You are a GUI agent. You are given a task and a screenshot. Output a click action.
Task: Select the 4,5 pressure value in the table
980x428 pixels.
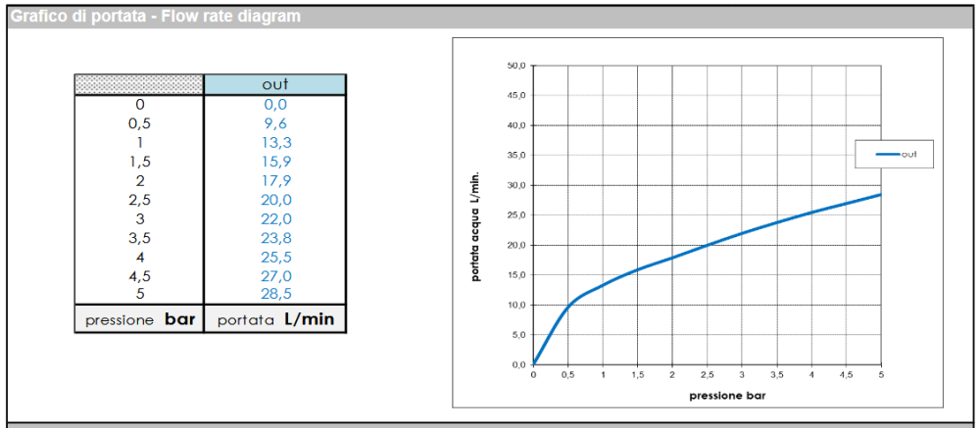click(139, 275)
